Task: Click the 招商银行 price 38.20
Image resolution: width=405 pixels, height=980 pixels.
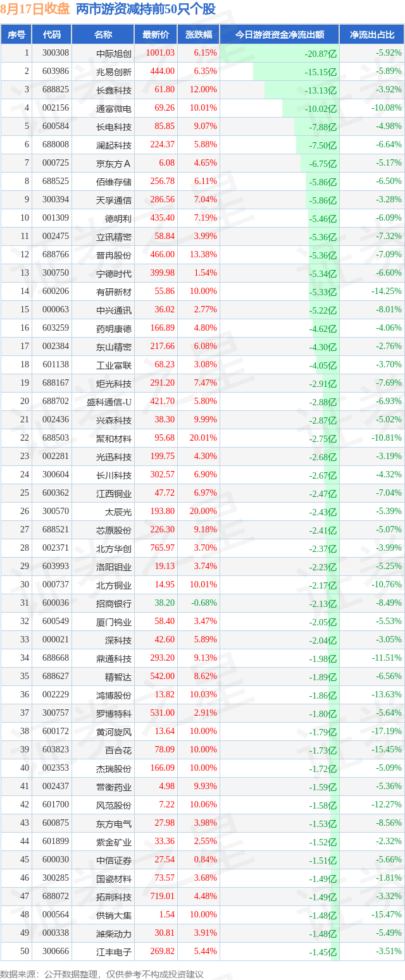Action: tap(165, 603)
